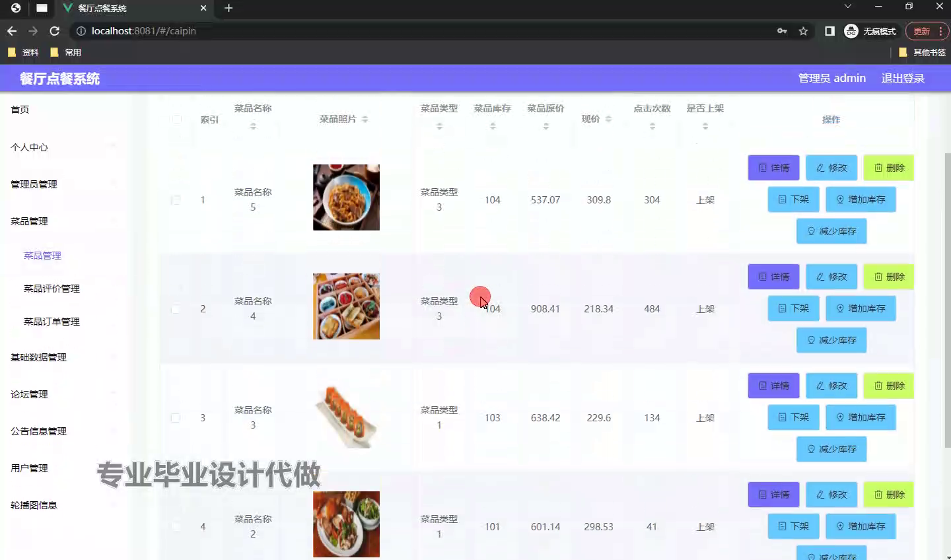
Task: Click 下架 for dish 菜品名称4
Action: [x=793, y=308]
